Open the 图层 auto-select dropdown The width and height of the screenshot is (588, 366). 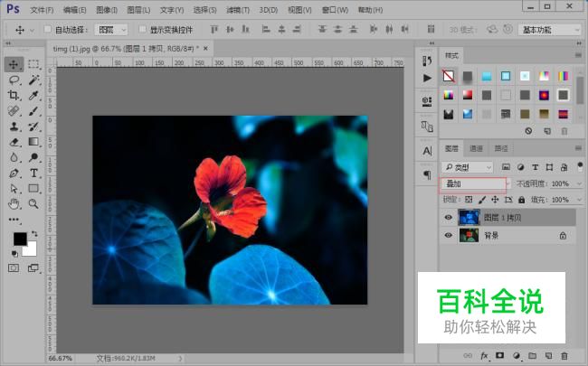(x=111, y=30)
